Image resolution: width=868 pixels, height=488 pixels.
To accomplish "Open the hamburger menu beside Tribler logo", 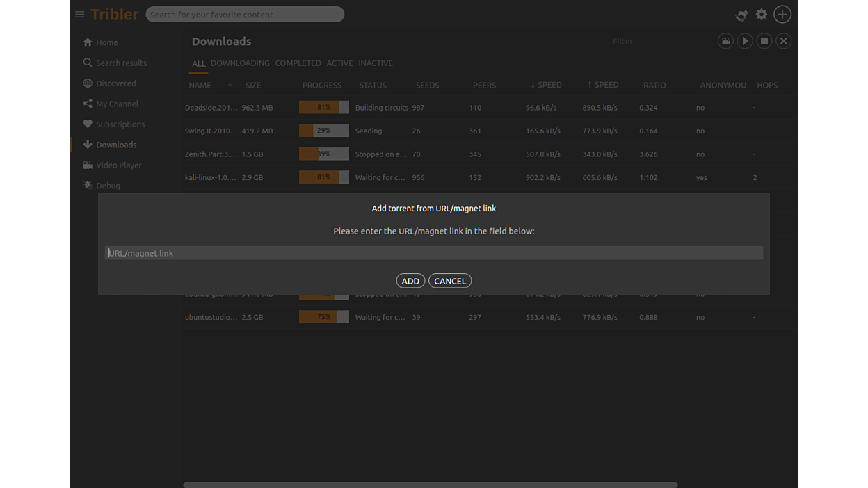I will pos(79,15).
